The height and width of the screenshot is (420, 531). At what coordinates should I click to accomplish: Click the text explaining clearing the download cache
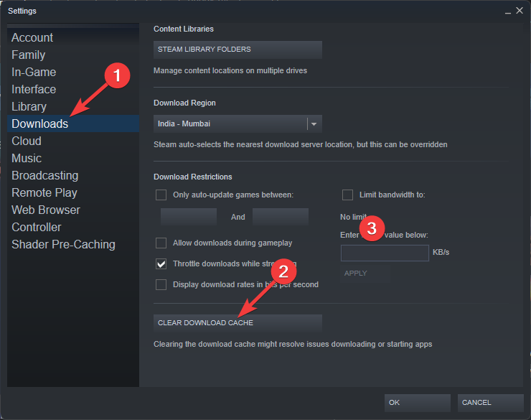(293, 344)
